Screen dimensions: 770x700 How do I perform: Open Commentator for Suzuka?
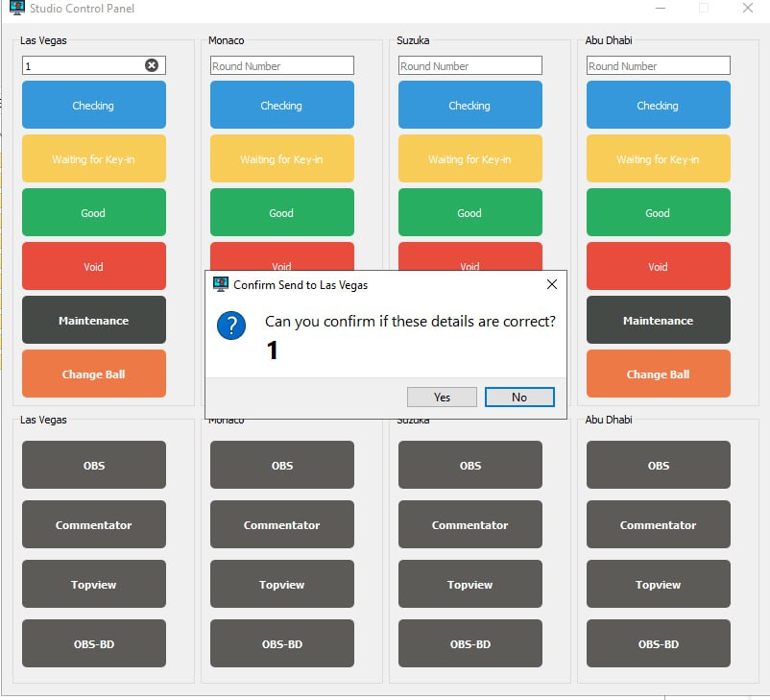tap(469, 524)
